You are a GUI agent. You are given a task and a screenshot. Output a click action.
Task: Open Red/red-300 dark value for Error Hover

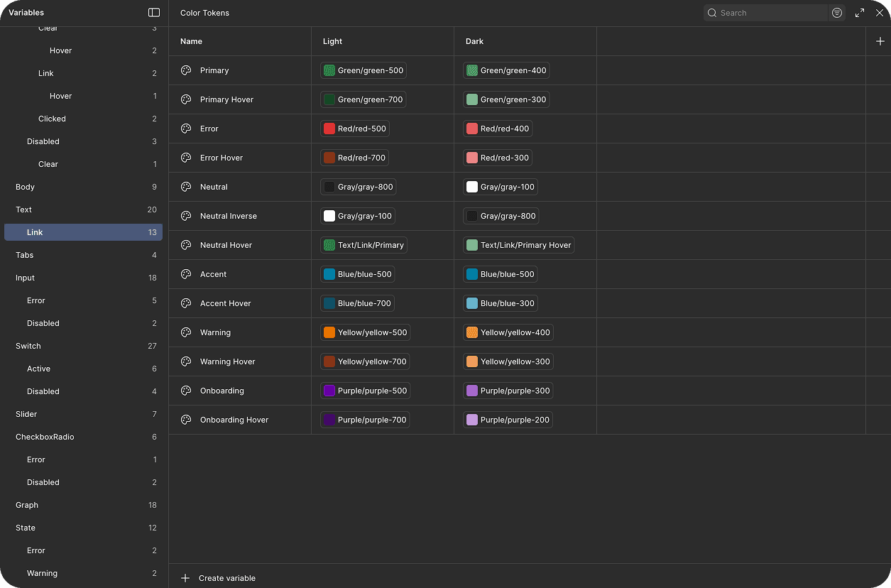498,158
